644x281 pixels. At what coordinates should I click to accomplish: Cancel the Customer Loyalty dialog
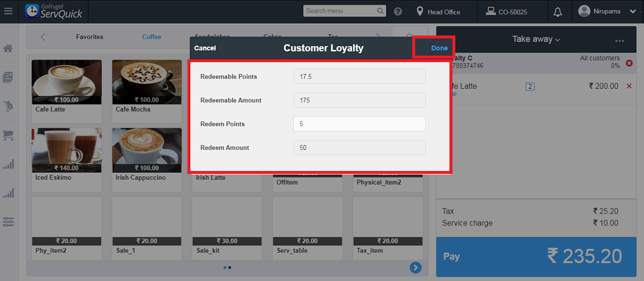point(205,48)
